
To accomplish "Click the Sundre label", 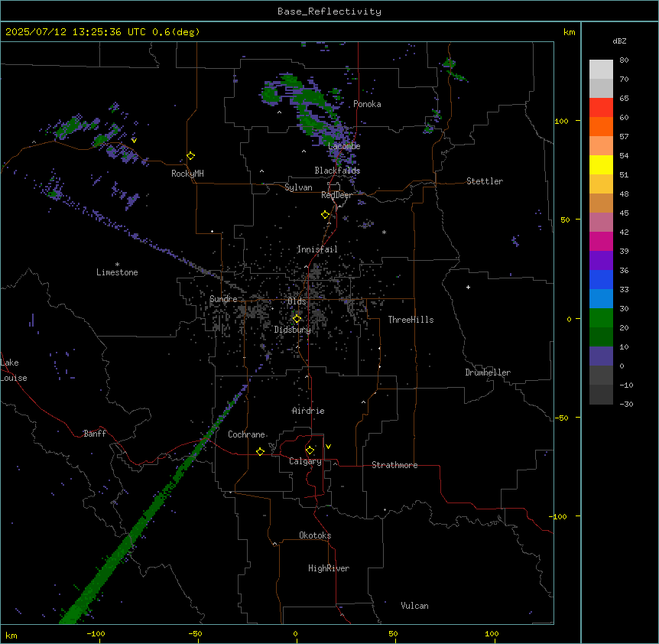I will click(x=223, y=299).
